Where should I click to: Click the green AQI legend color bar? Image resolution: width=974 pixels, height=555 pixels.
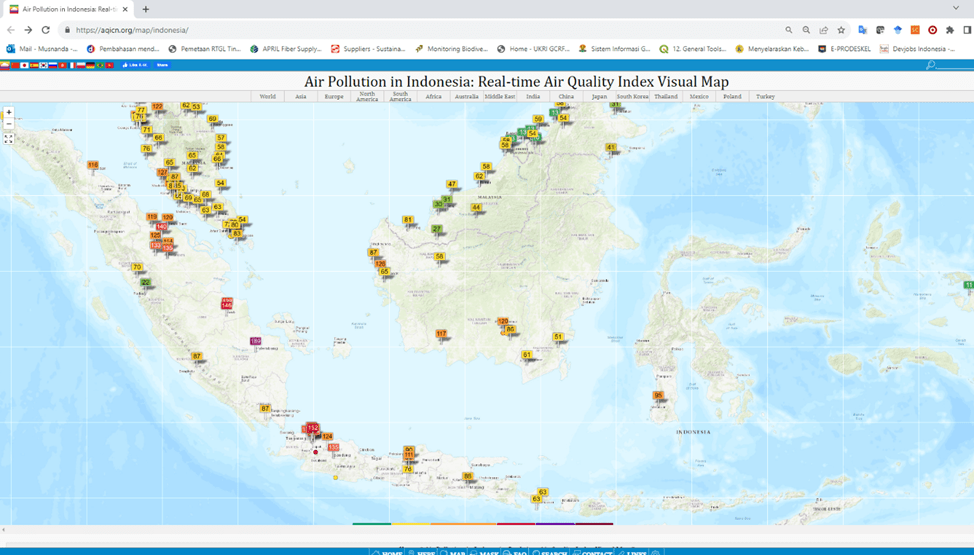click(372, 524)
